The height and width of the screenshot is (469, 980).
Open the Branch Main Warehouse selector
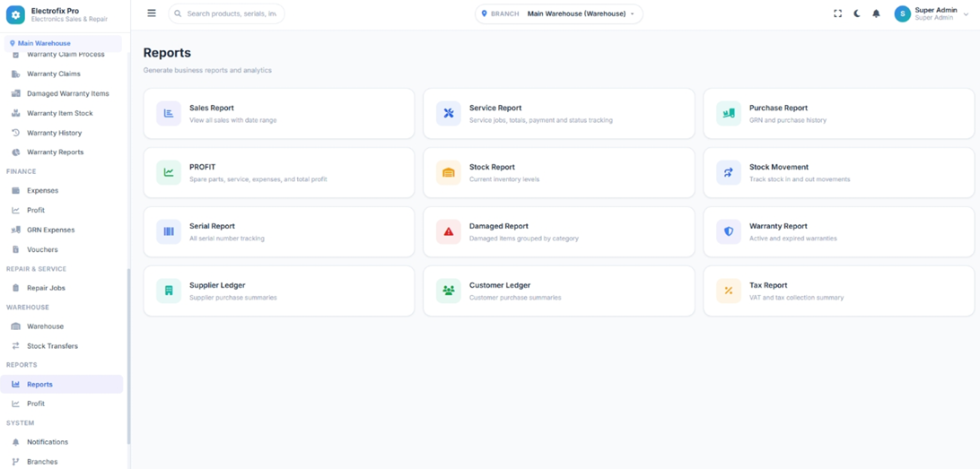coord(559,13)
